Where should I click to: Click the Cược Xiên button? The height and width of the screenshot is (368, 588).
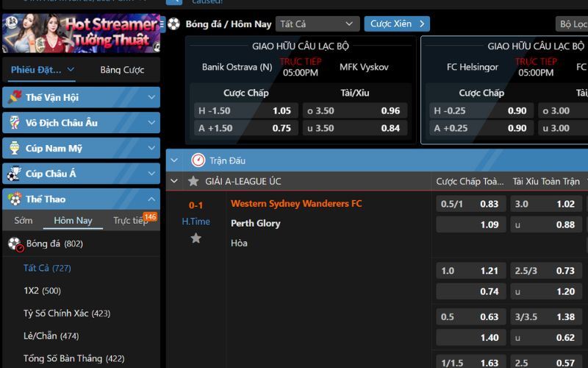[397, 24]
